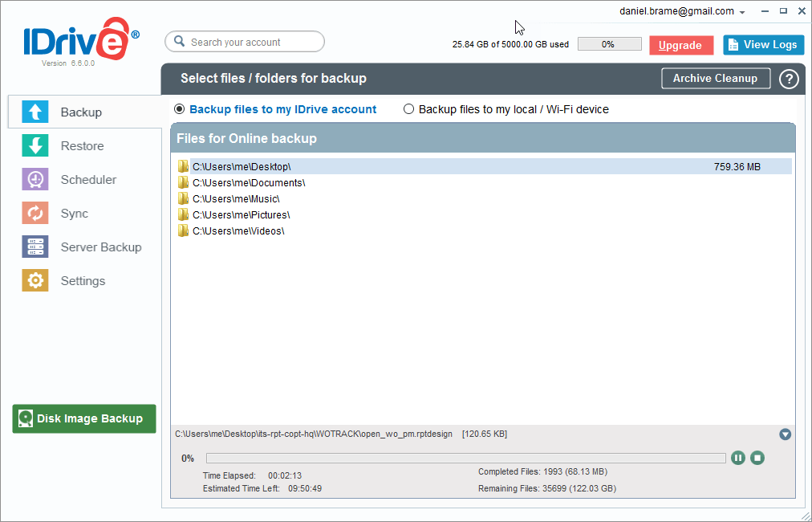Click the Sync arrows icon
The image size is (812, 522).
coord(35,213)
